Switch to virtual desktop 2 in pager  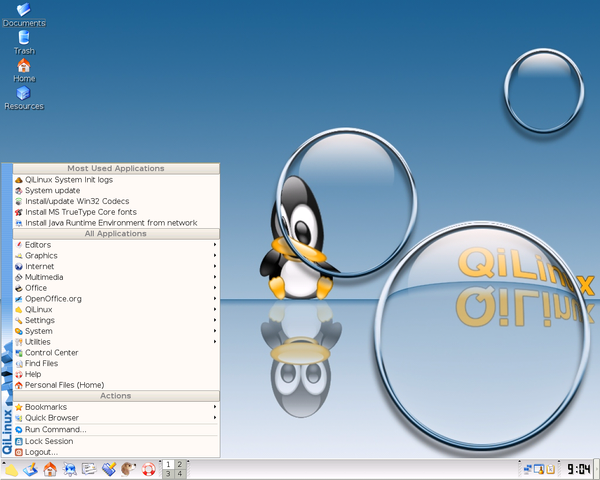tap(180, 464)
